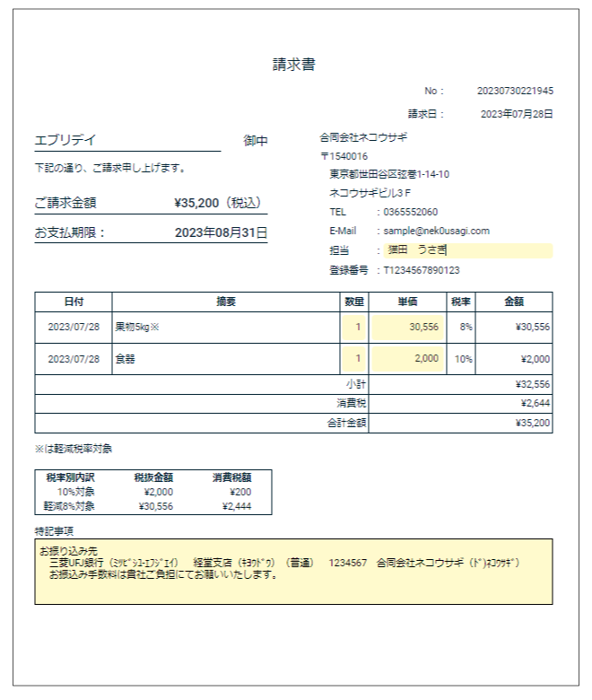Click the item description 食器
This screenshot has width=592, height=700.
(125, 359)
